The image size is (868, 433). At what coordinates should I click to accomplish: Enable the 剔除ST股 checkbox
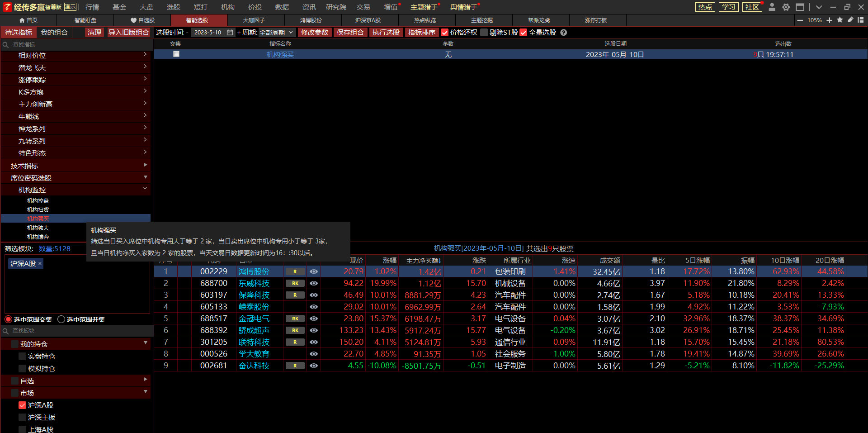(484, 33)
